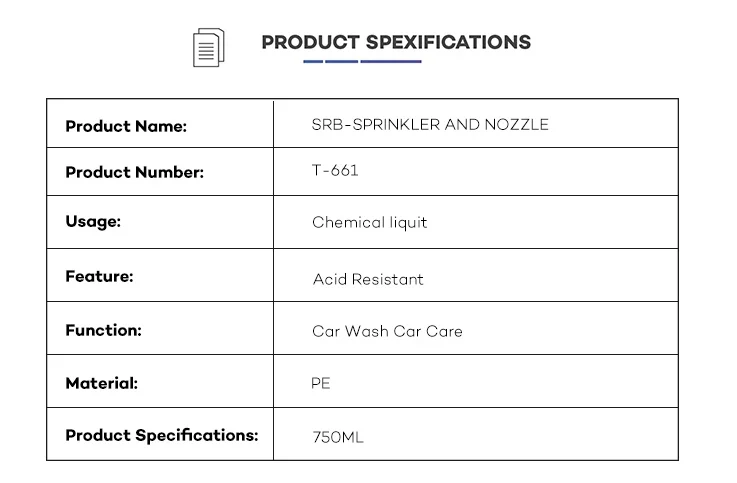Click the Product Number label
The height and width of the screenshot is (483, 737).
134,172
